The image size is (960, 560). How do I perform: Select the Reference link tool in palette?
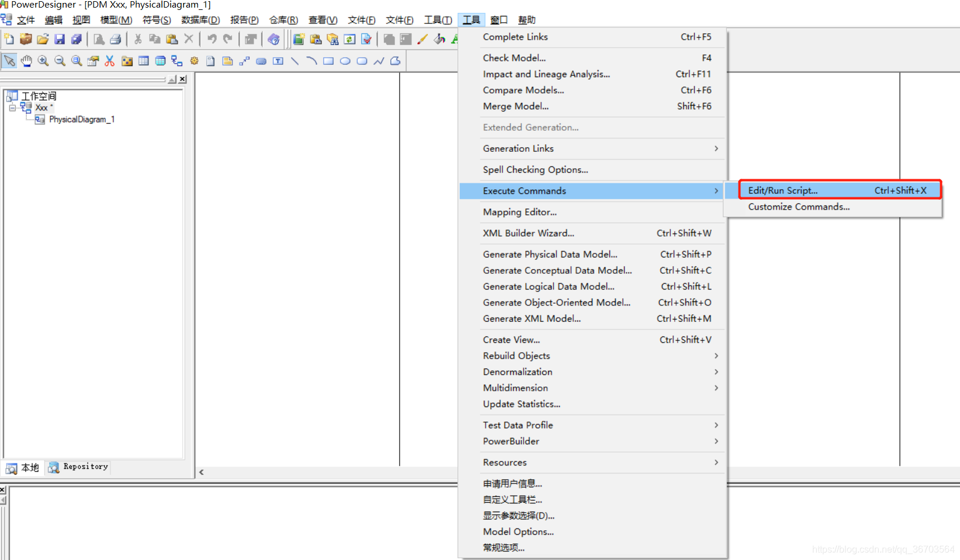pos(177,61)
